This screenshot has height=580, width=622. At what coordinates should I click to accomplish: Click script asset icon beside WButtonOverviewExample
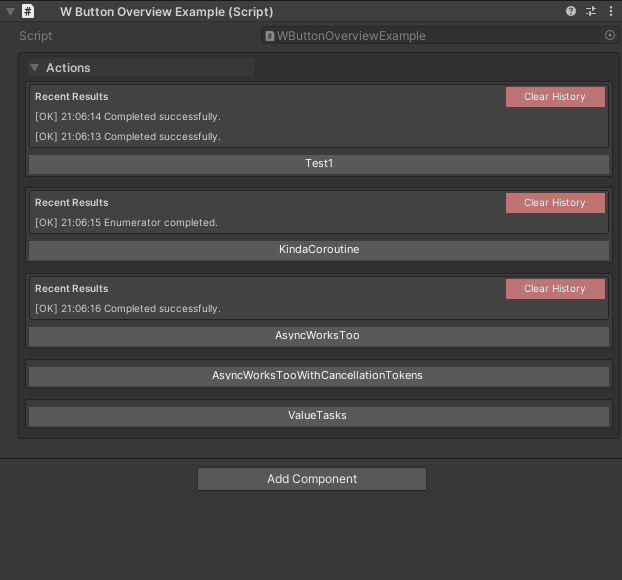(270, 36)
